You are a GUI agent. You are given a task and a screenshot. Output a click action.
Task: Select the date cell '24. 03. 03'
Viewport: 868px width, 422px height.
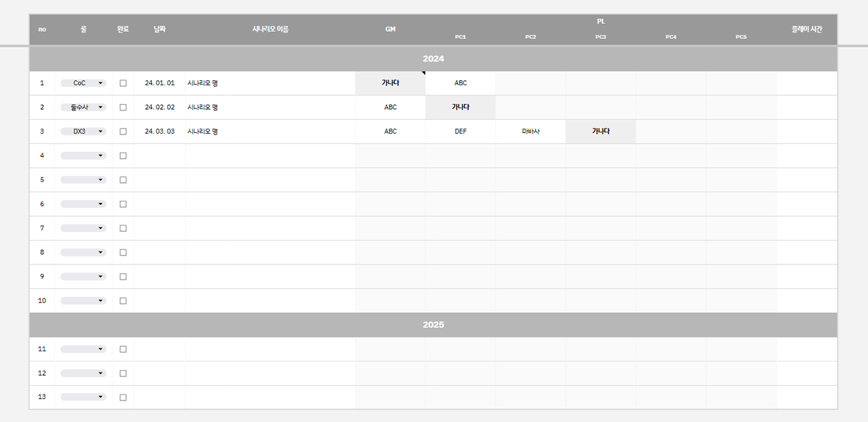tap(160, 132)
